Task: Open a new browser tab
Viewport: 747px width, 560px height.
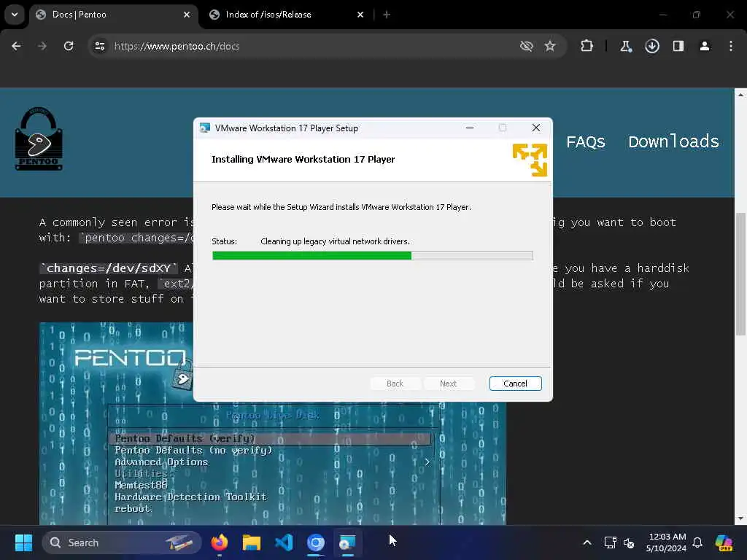Action: 387,15
